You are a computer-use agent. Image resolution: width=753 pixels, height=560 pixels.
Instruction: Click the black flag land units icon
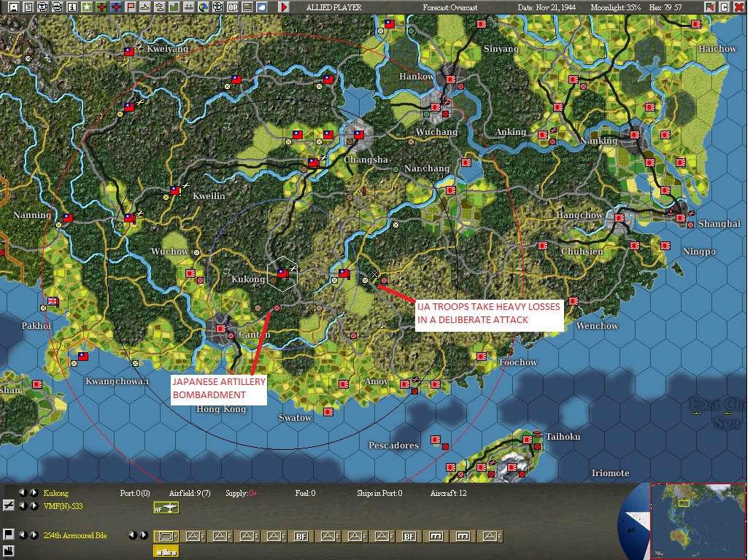coord(8,534)
